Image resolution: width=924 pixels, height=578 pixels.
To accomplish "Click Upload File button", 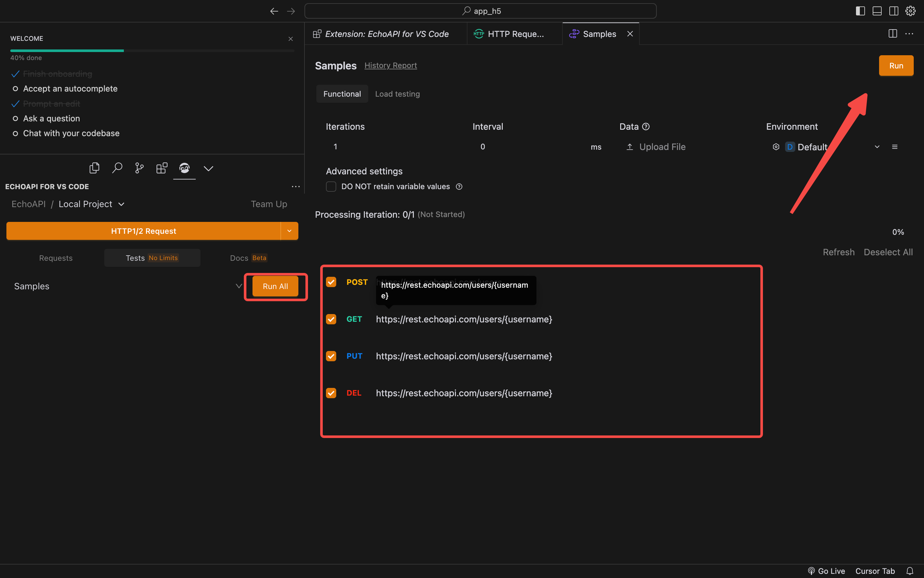I will click(656, 147).
